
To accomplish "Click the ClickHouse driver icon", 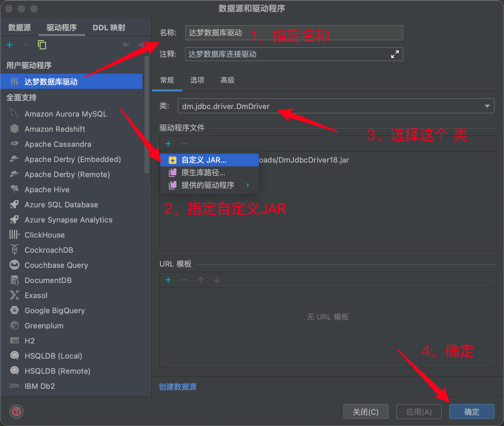I will click(x=14, y=235).
